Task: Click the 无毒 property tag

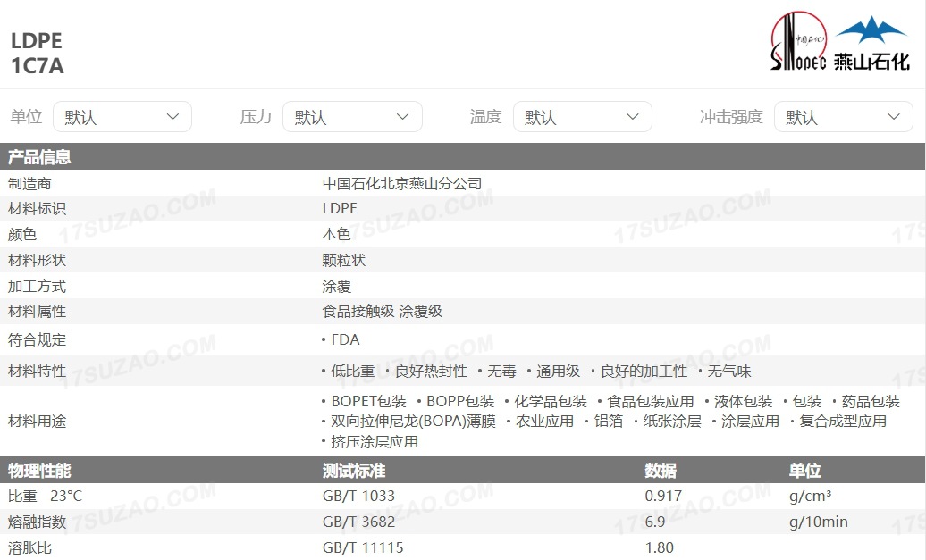Action: coord(502,372)
